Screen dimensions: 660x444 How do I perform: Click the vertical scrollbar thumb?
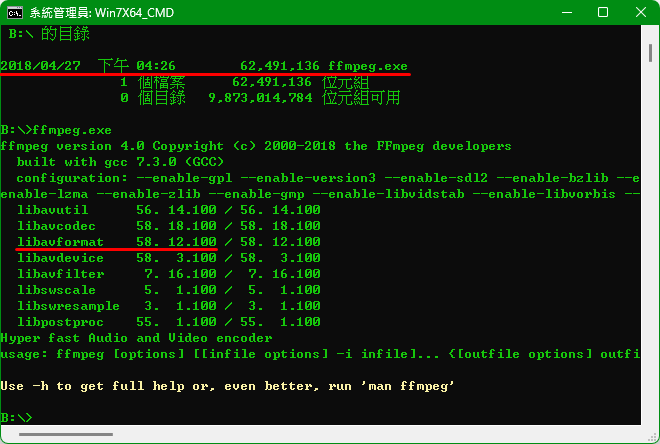[x=650, y=53]
